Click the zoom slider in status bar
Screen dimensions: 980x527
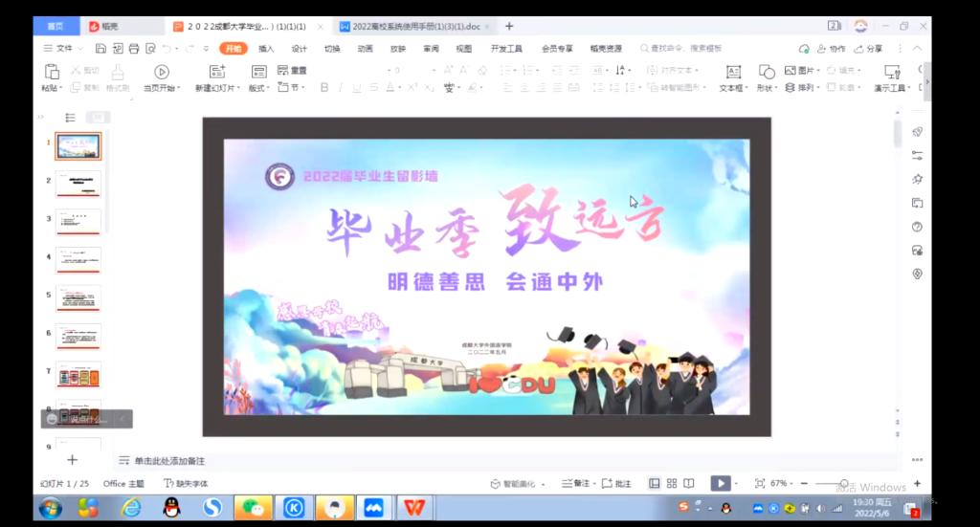(x=842, y=484)
